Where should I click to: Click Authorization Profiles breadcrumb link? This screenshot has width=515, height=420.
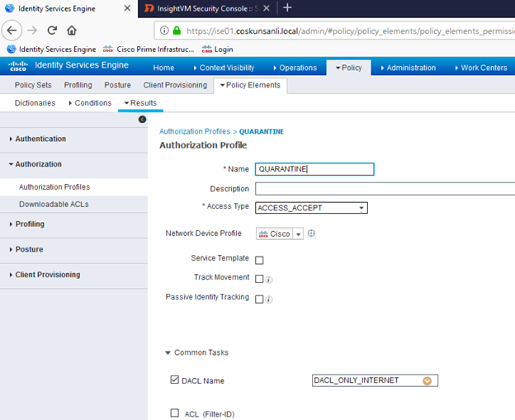pos(195,131)
